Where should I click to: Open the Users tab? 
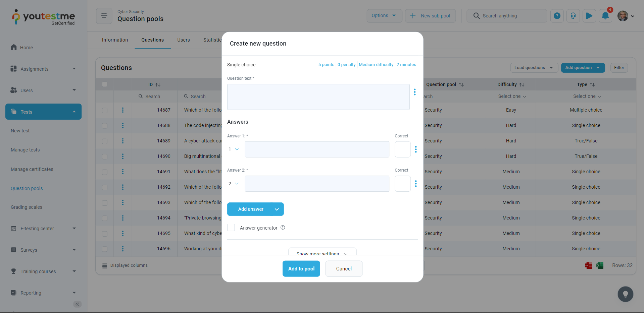[x=183, y=40]
